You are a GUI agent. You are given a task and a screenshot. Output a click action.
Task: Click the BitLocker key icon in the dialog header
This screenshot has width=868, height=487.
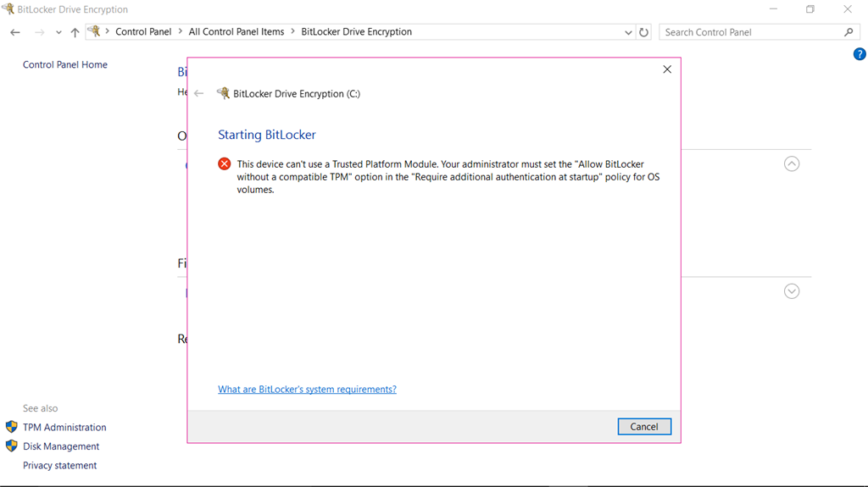(223, 93)
